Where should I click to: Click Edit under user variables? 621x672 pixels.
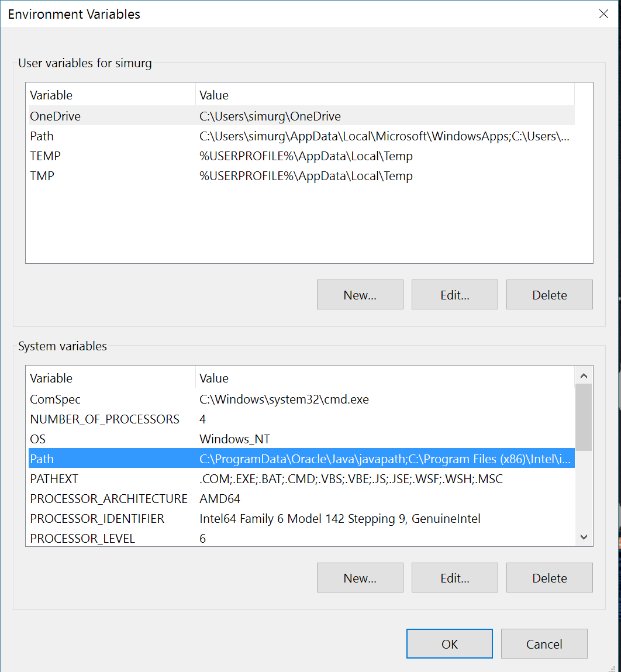tap(454, 294)
